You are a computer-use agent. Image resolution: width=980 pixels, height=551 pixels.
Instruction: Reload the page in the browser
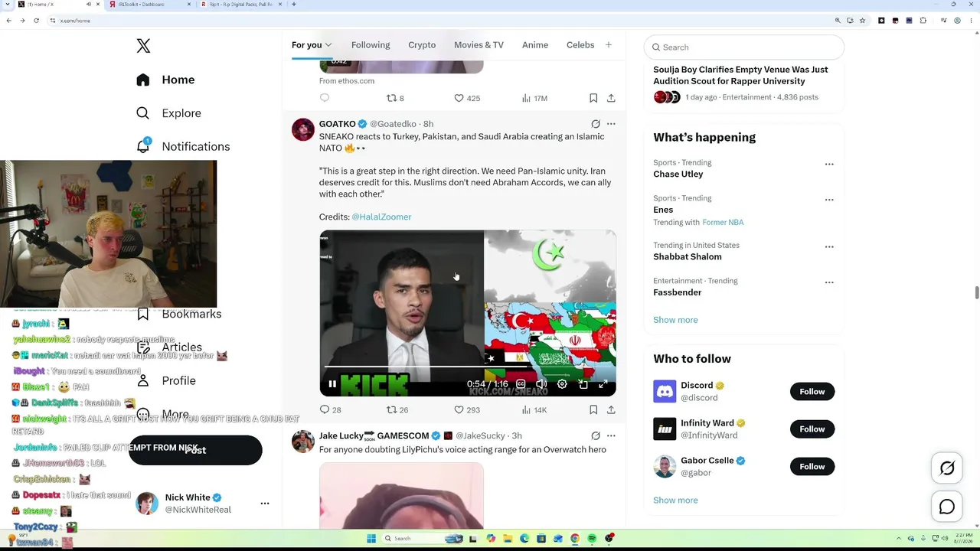(36, 21)
